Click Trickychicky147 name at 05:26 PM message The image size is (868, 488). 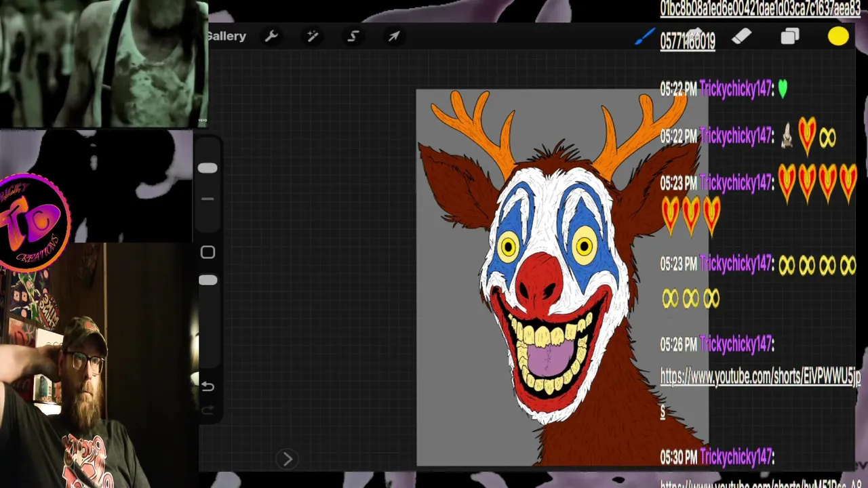tap(736, 344)
